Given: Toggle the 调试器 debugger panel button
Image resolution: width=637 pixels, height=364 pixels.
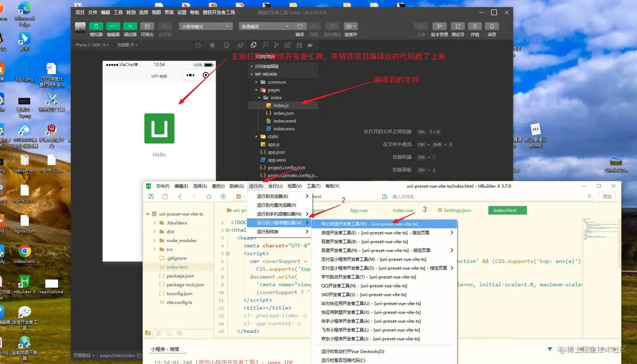Looking at the screenshot, I should (x=130, y=26).
